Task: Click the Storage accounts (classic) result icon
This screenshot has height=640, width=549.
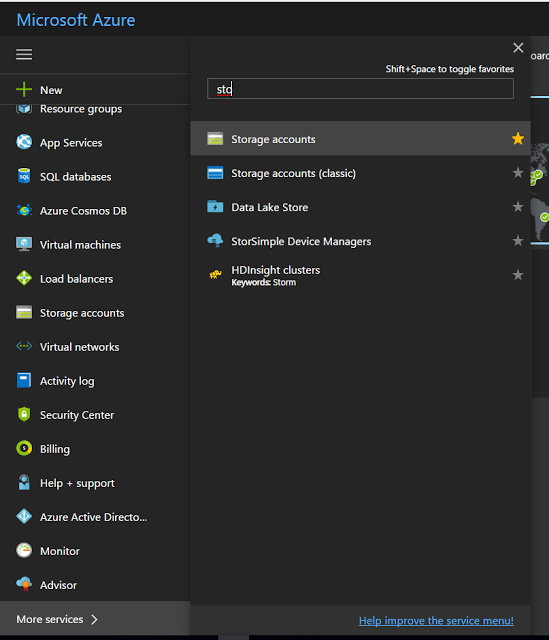Action: [215, 173]
